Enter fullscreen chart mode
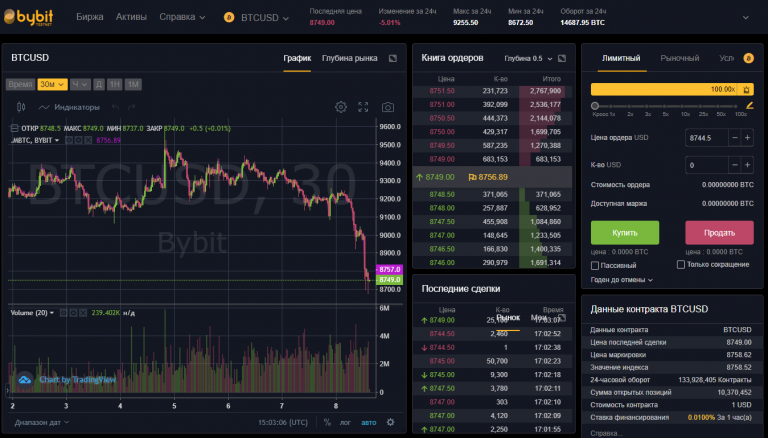768x438 pixels. 364,107
